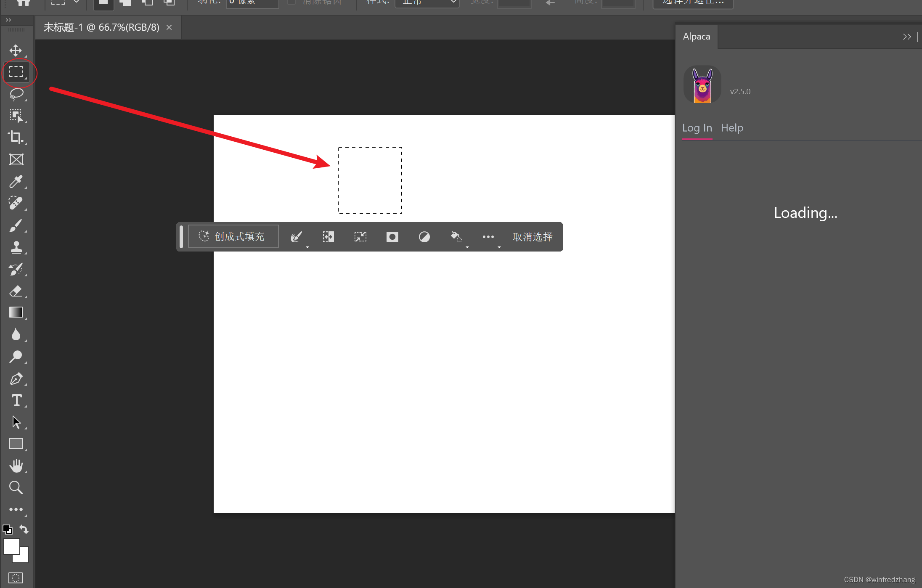Open the 样式 style dropdown
The image size is (922, 588).
pyautogui.click(x=427, y=3)
